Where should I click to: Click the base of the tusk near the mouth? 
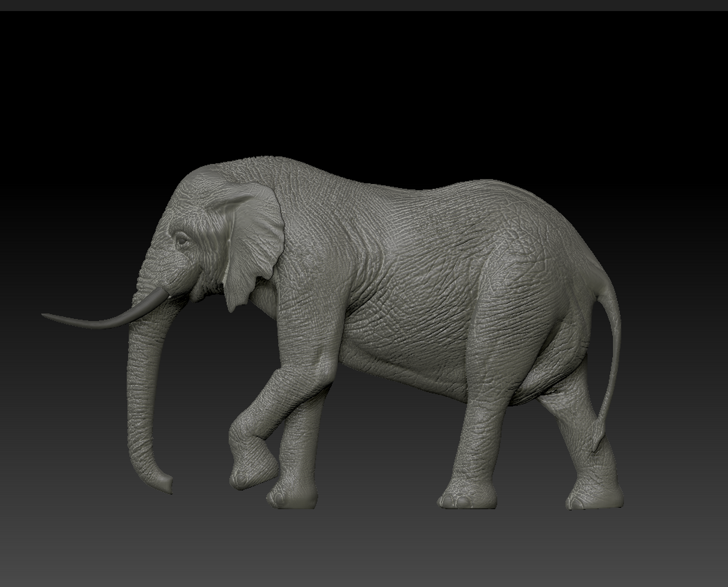[161, 294]
